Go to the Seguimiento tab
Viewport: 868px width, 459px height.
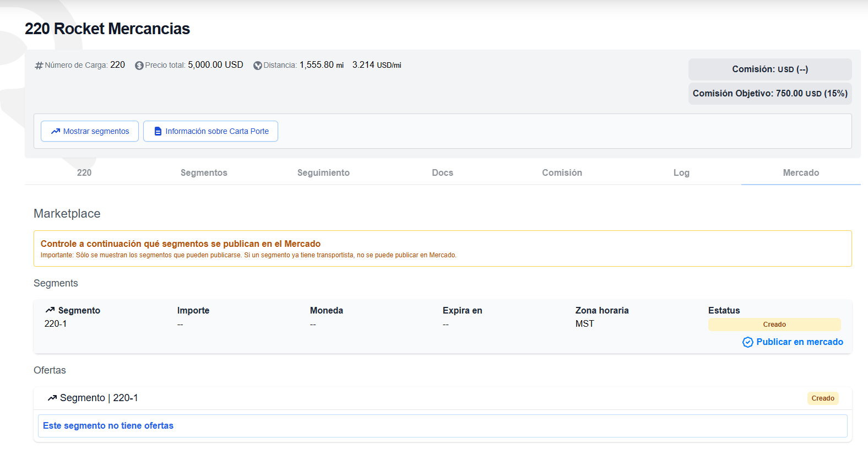coord(323,172)
